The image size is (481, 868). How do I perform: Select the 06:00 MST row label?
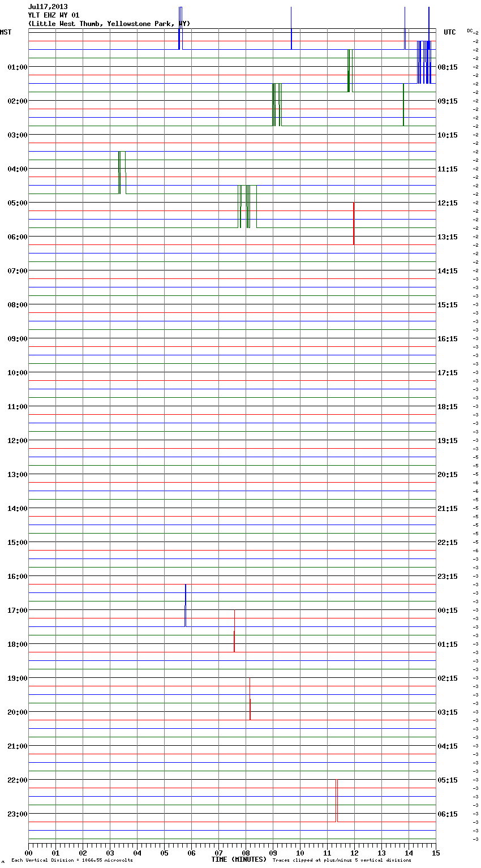18,237
